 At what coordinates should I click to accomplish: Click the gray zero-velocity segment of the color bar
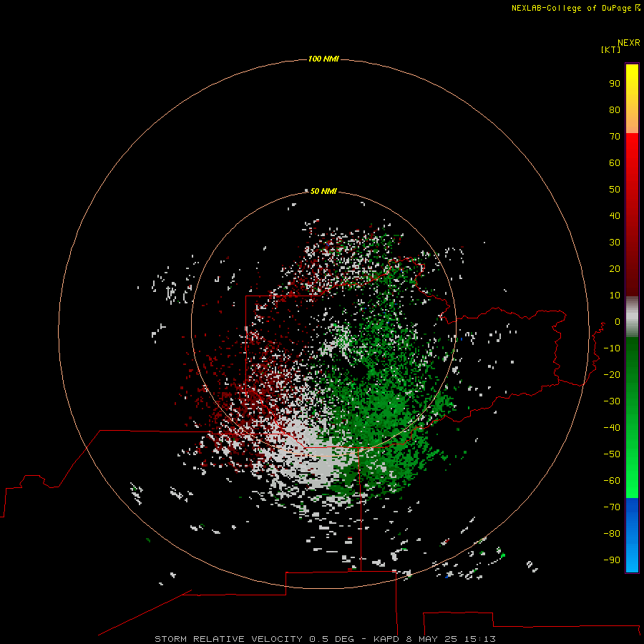click(x=632, y=317)
